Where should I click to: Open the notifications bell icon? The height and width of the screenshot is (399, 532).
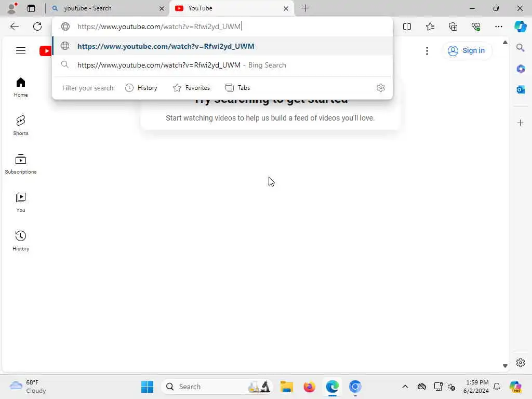click(496, 387)
